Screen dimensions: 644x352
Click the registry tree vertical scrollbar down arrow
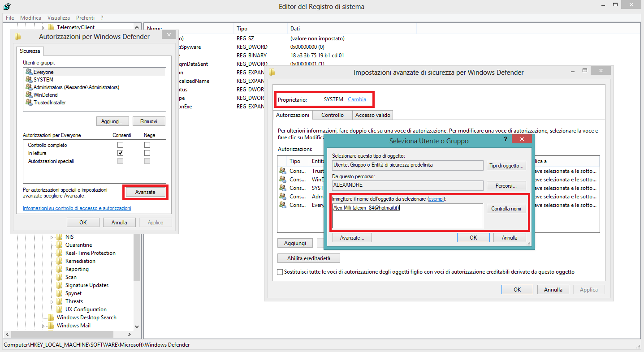click(x=137, y=327)
